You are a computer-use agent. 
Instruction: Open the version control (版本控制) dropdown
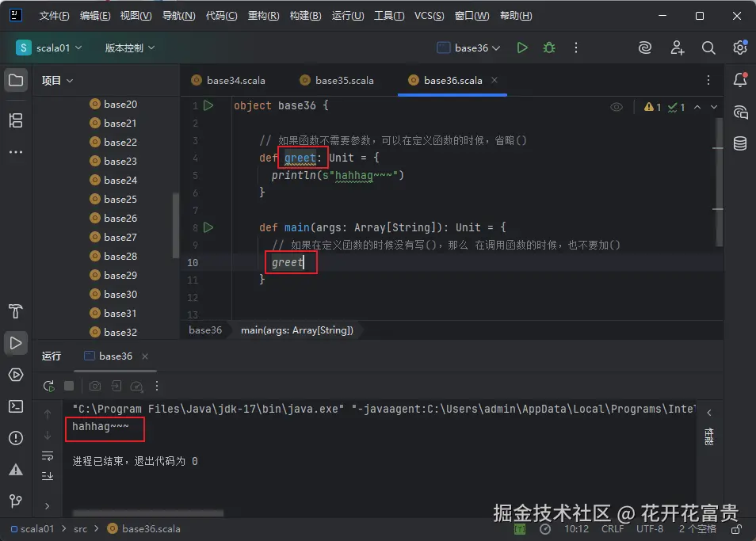130,48
